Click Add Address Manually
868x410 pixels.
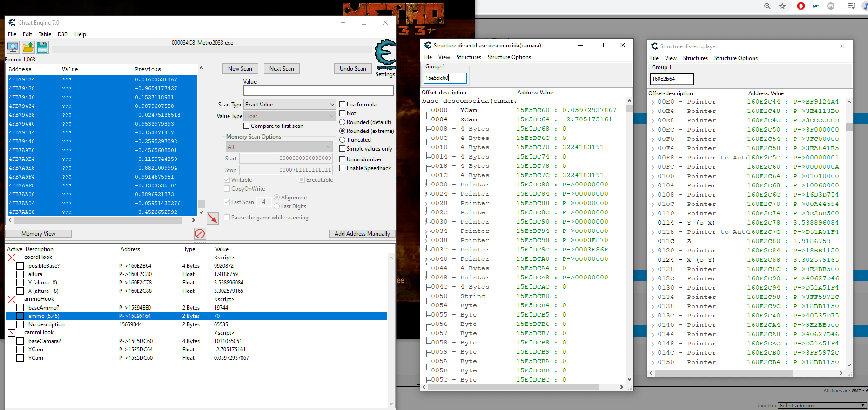pos(362,234)
